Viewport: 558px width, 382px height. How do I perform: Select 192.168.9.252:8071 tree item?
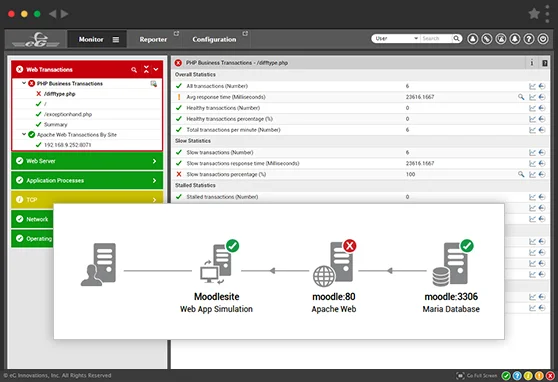pos(67,145)
